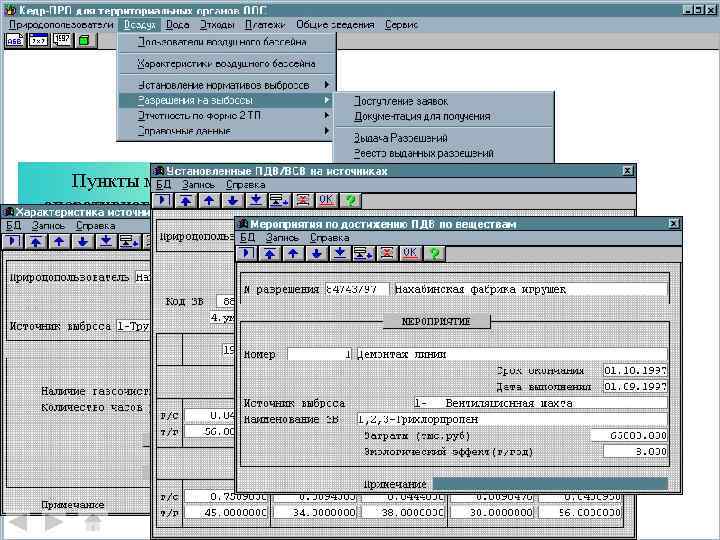Click red delete-record icon in Мероприятия toolbar
This screenshot has height=540, width=720.
(387, 253)
